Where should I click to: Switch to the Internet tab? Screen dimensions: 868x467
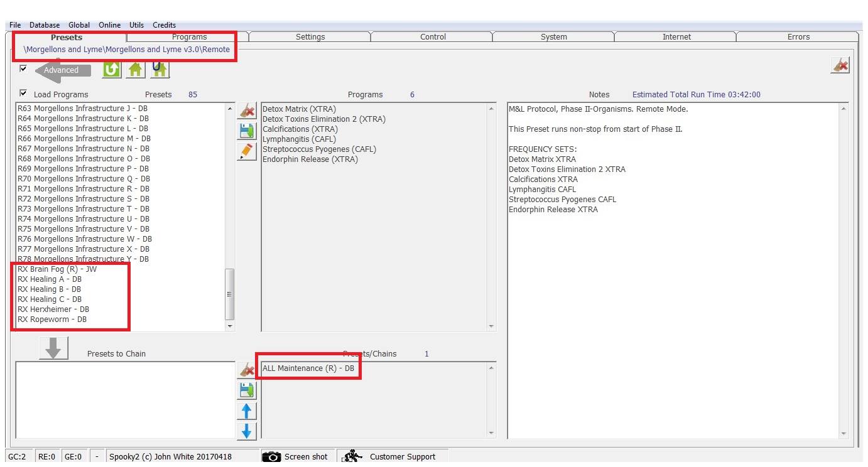tap(676, 37)
